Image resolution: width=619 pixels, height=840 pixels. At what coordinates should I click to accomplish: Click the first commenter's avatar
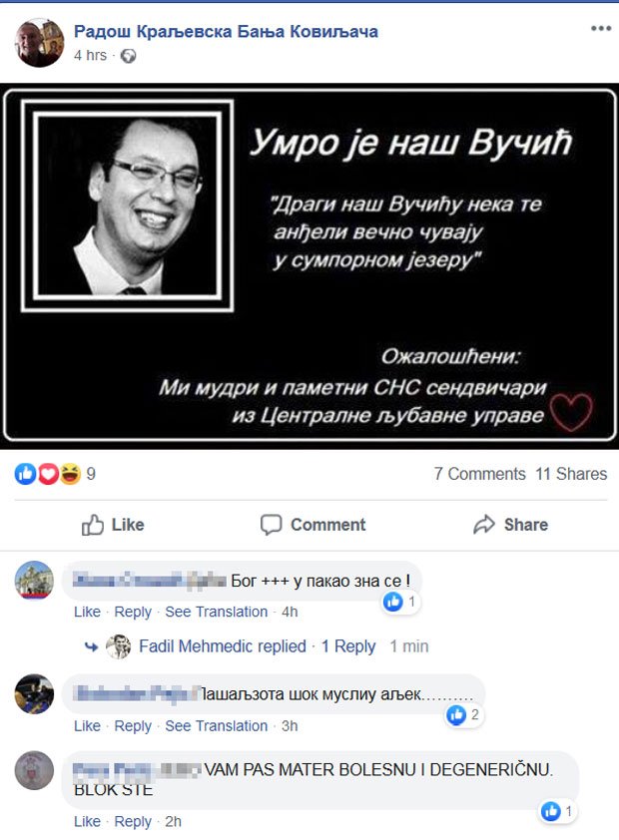[34, 581]
